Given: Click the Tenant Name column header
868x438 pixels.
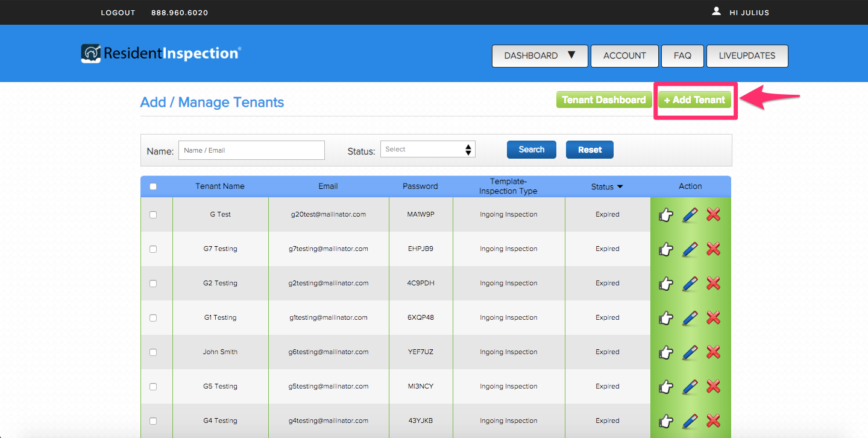Looking at the screenshot, I should 220,186.
